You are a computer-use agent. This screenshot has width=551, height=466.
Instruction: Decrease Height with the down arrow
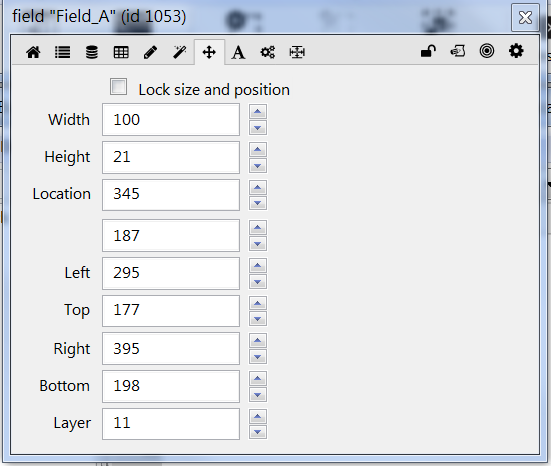[258, 166]
